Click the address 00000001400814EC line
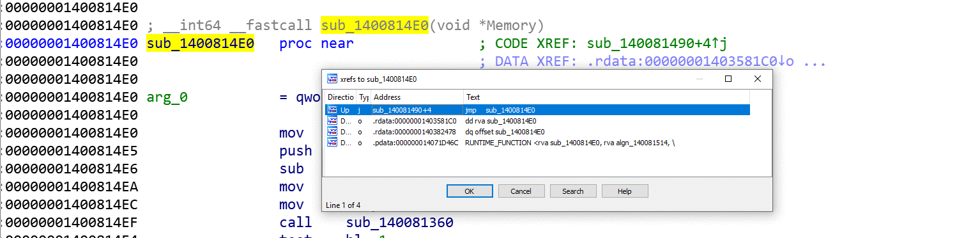This screenshot has height=238, width=980. [72, 205]
